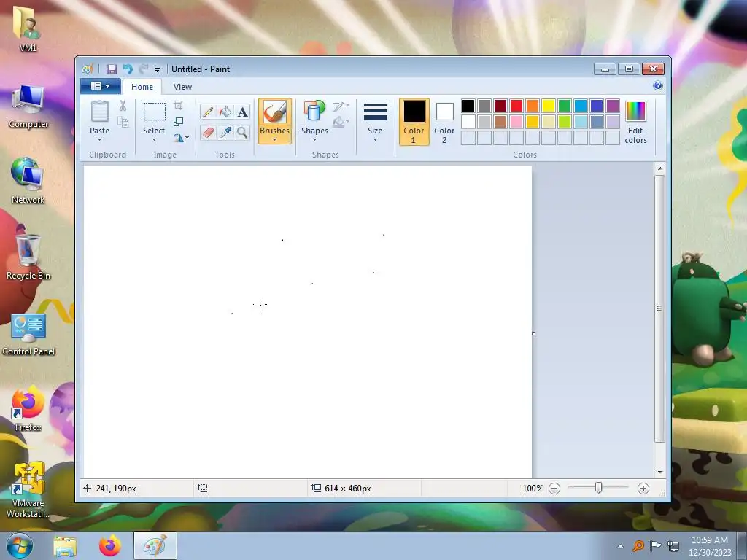Viewport: 747px width, 560px height.
Task: Pick the pink color swatch
Action: (516, 122)
